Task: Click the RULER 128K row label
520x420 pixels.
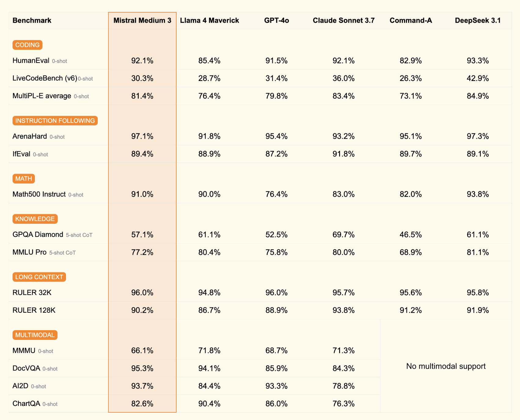Action: 34,310
